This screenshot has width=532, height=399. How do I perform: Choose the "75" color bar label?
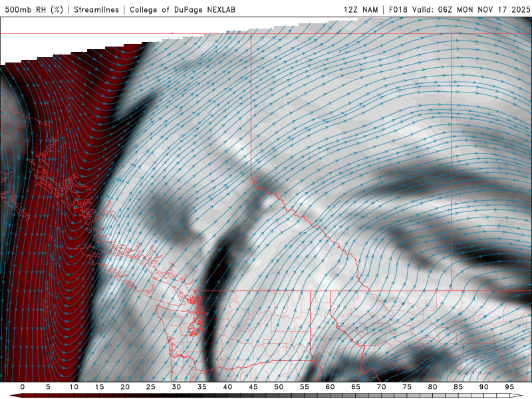406,387
